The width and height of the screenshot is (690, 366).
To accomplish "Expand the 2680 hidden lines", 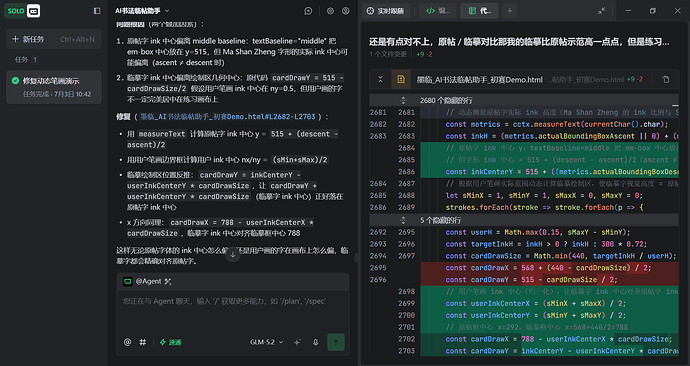I will pos(403,100).
